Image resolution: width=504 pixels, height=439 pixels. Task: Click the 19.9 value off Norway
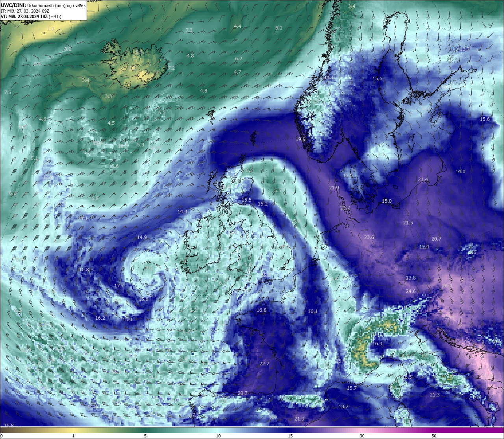click(301, 139)
